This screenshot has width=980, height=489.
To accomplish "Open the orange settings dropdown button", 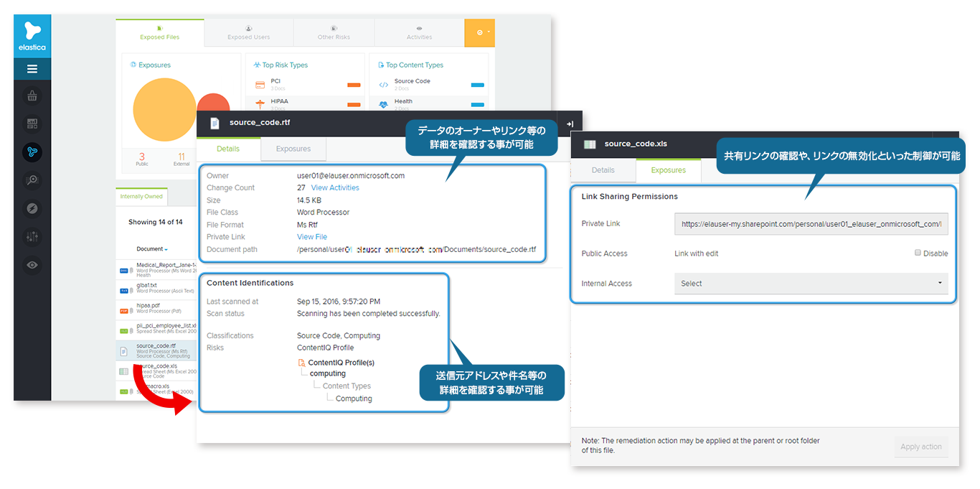I will click(x=479, y=33).
